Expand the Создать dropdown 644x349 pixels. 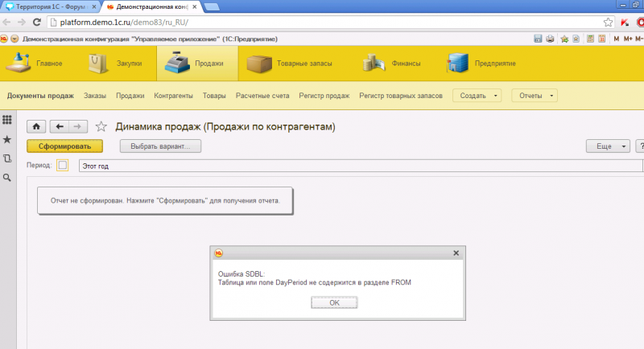coord(477,96)
